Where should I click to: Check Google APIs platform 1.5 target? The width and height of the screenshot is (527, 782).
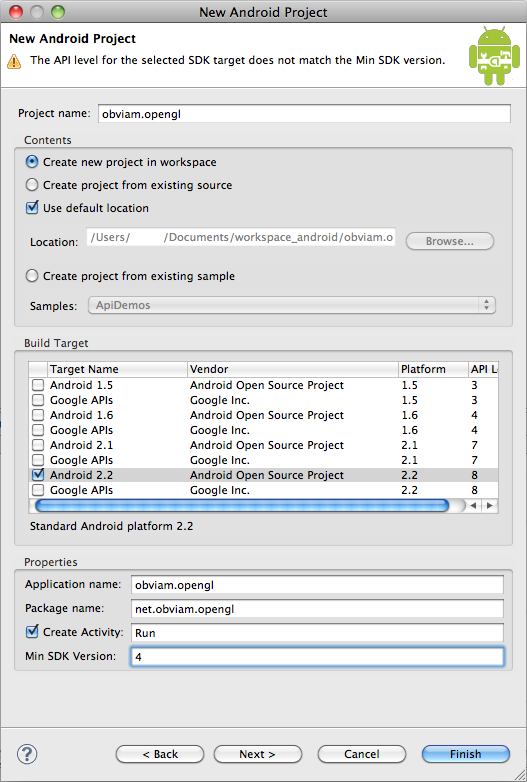38,400
